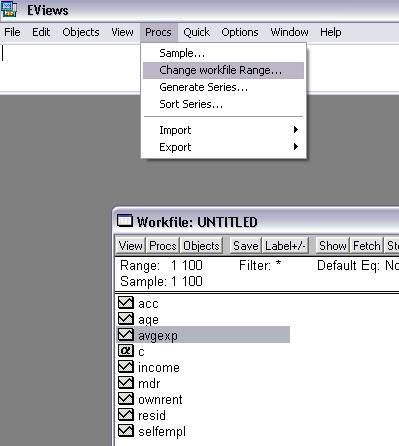This screenshot has height=446, width=399.
Task: Click the Workfile window icon
Action: point(125,221)
